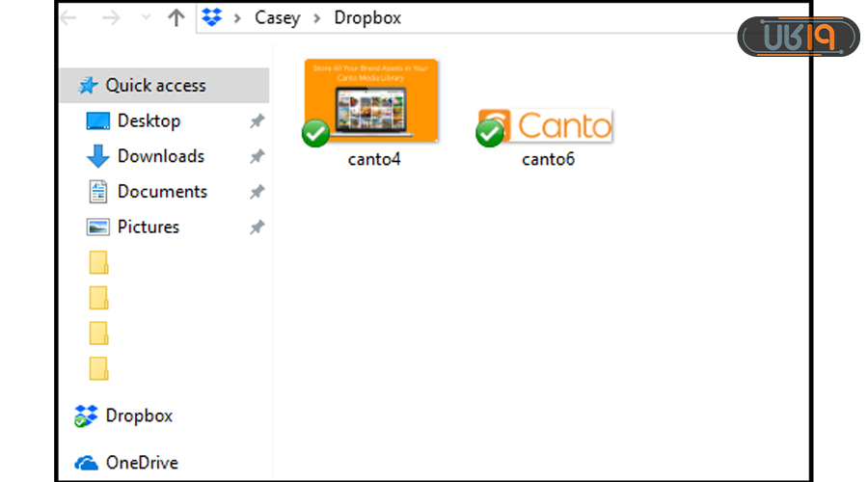Unpin Downloads using its pin icon
The height and width of the screenshot is (482, 868).
pos(257,156)
